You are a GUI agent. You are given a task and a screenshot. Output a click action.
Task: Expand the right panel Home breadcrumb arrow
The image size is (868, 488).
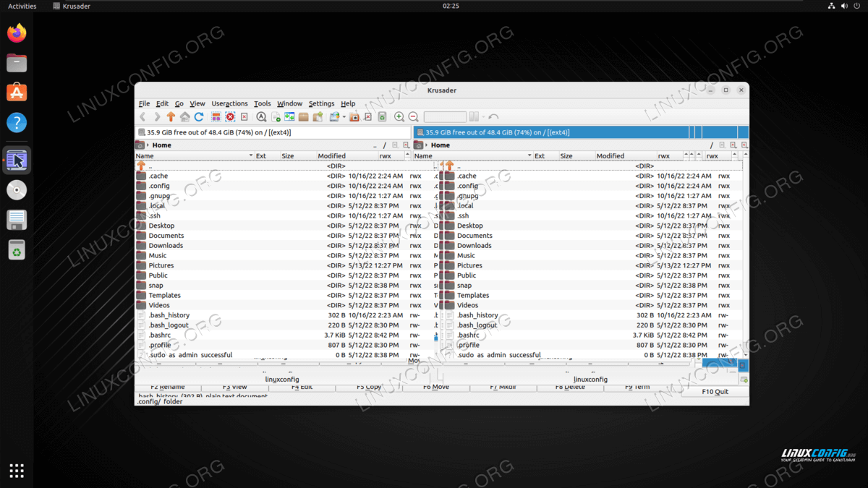[x=427, y=145]
